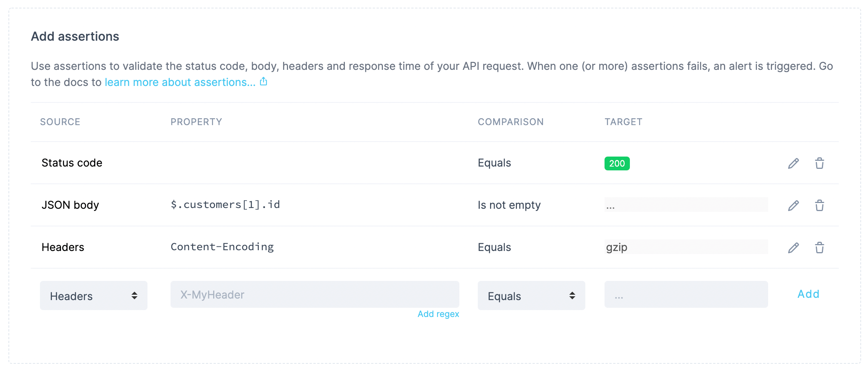Delete the Status code assertion
This screenshot has height=373, width=868.
(x=820, y=163)
